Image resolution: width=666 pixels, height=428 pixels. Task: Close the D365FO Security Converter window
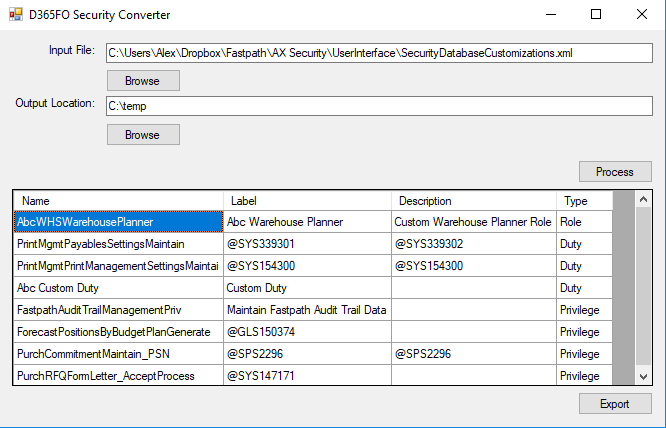(x=642, y=14)
